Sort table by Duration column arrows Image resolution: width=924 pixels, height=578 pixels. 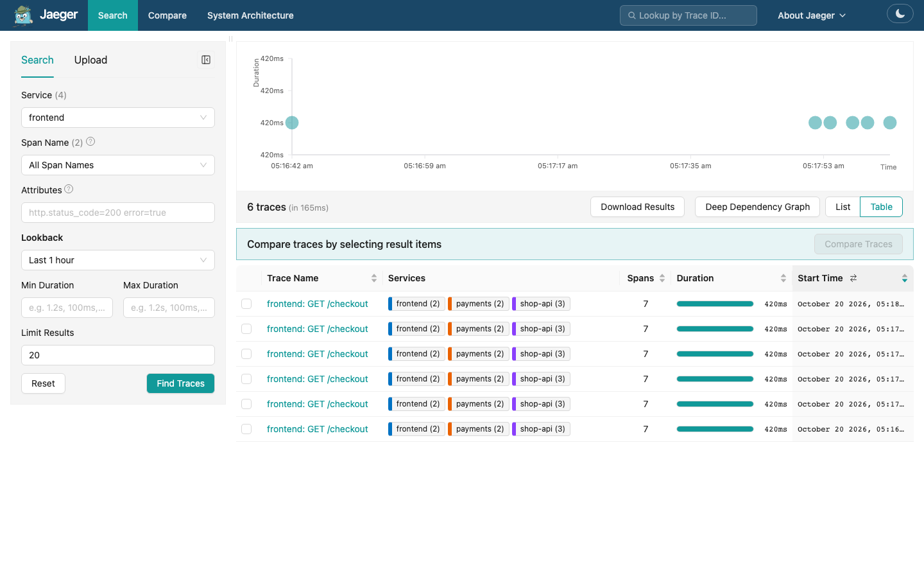pos(783,278)
